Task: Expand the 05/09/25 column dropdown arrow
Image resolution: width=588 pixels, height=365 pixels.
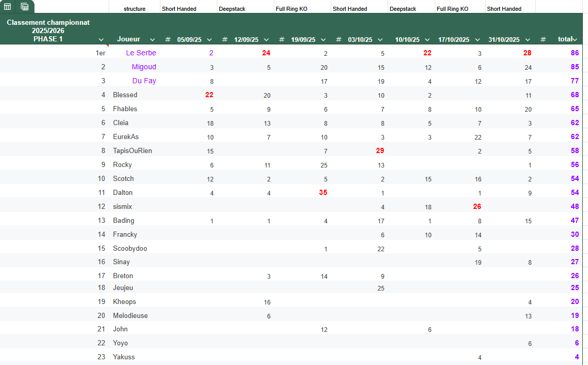Action: (209, 40)
